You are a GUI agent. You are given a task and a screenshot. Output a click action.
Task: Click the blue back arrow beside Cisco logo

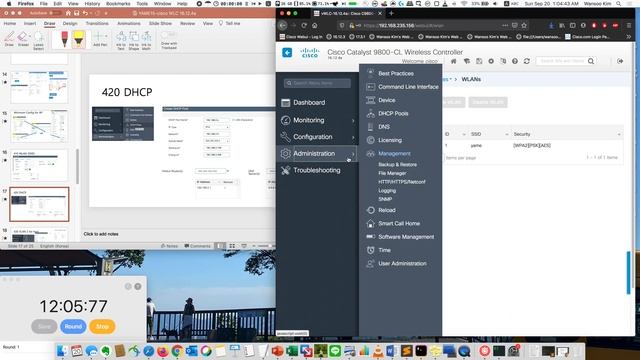tap(287, 52)
